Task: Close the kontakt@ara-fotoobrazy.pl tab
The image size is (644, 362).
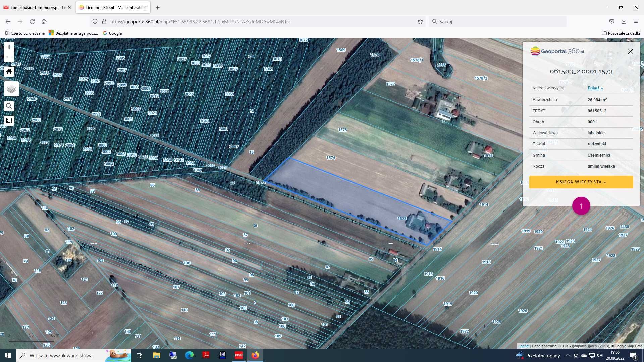Action: [x=69, y=7]
